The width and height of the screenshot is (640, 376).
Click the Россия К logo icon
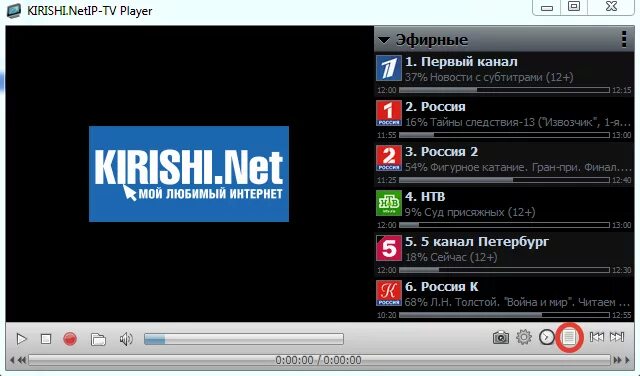tap(389, 293)
